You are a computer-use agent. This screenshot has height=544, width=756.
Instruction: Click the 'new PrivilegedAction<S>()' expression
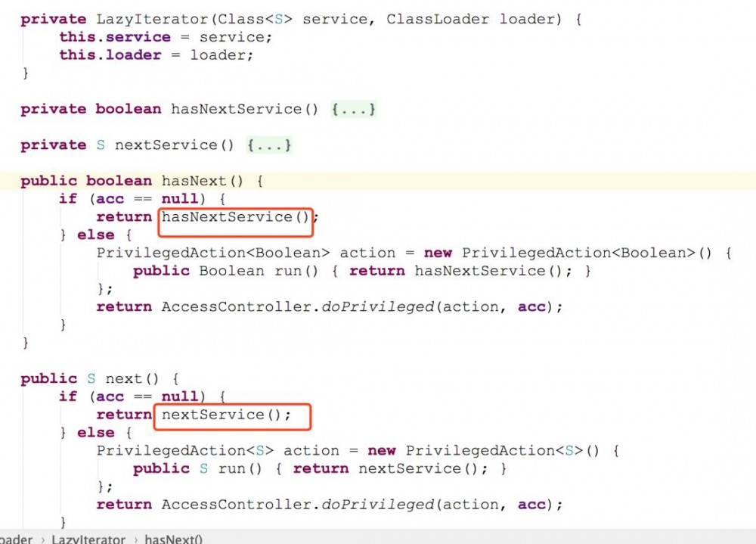pyautogui.click(x=484, y=451)
